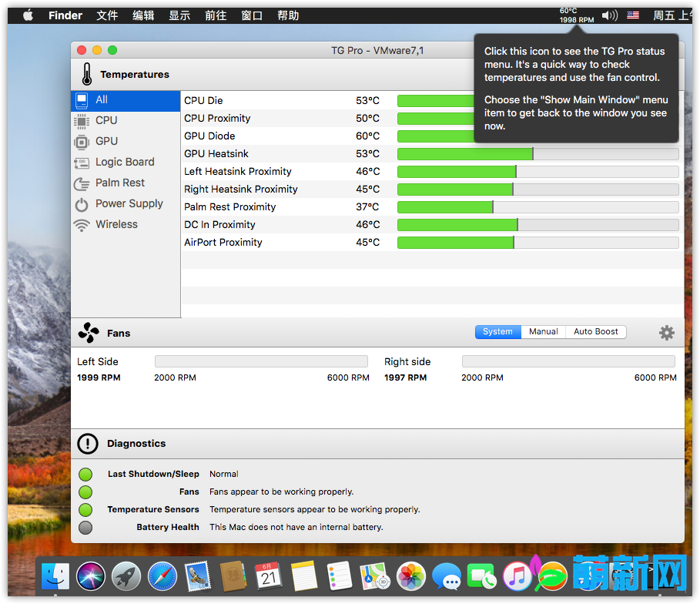The width and height of the screenshot is (700, 604).
Task: Open Notes app in the Dock
Action: click(x=304, y=576)
